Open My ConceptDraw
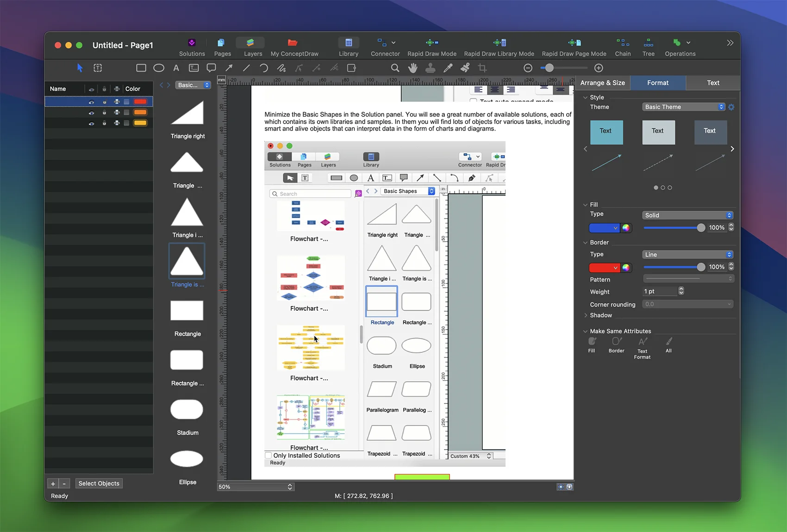The width and height of the screenshot is (787, 532). (x=294, y=47)
